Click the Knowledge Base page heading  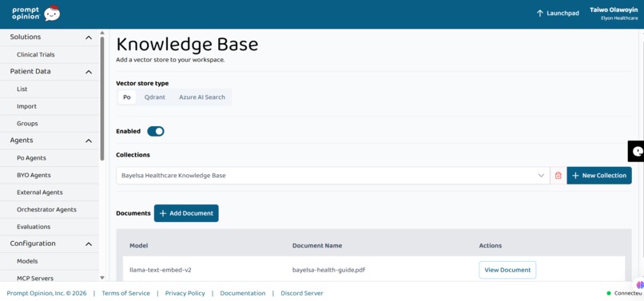(x=187, y=45)
